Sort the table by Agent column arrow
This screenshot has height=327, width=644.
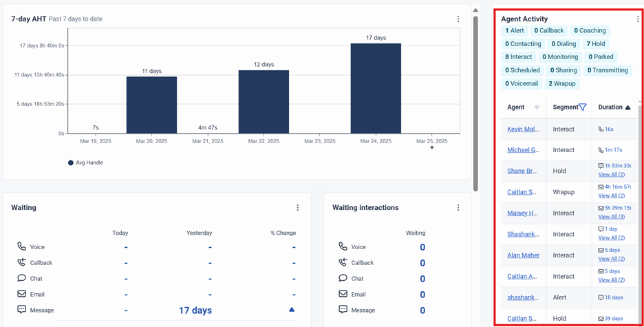537,107
